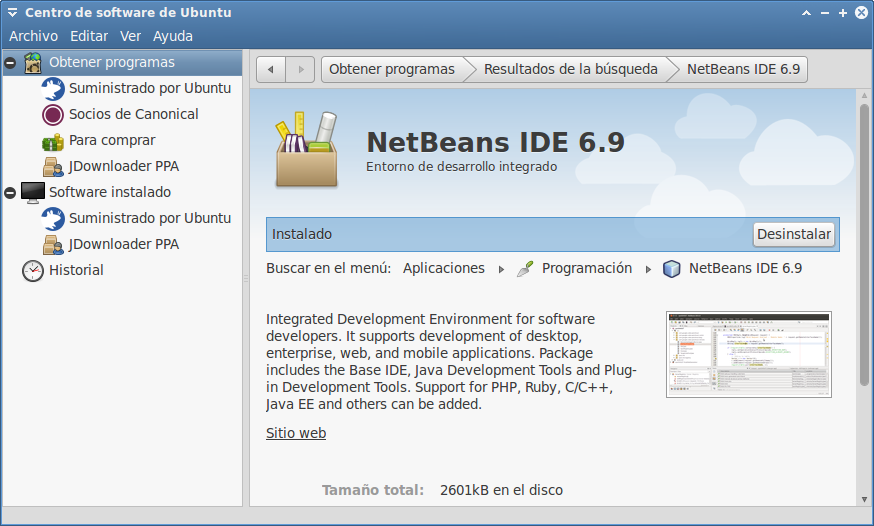Click the Socios de Canonical circle icon
This screenshot has height=526, width=874.
[53, 115]
